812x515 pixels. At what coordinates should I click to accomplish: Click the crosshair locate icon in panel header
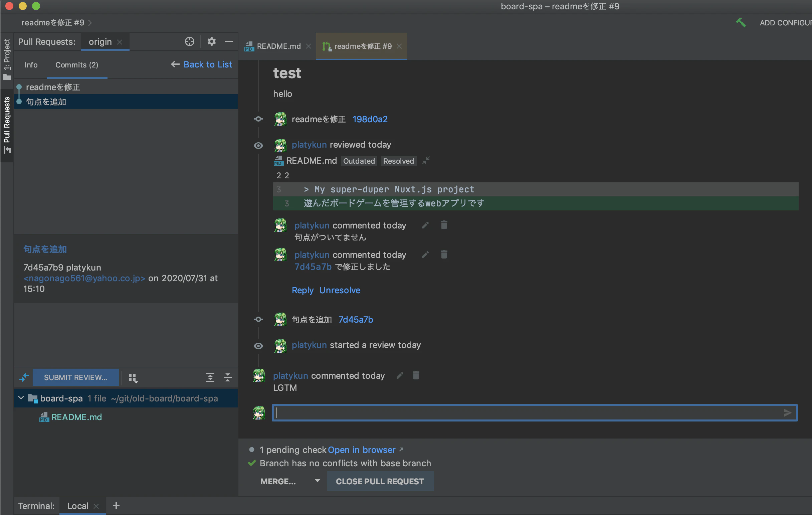click(190, 41)
